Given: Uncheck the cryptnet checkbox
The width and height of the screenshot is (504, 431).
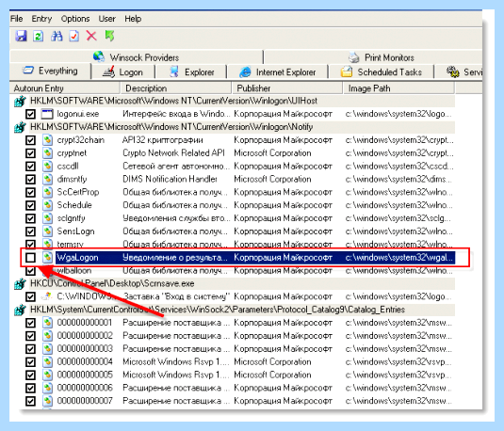Looking at the screenshot, I should click(x=30, y=153).
